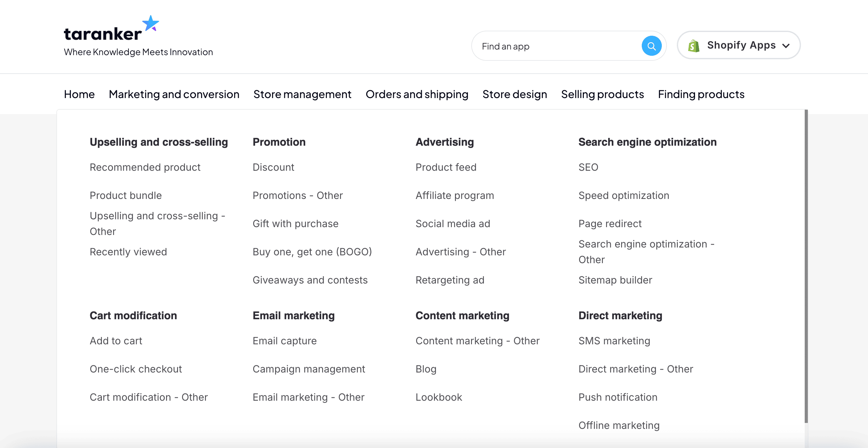This screenshot has height=448, width=868.
Task: Select Advertising - Other category
Action: pos(461,252)
